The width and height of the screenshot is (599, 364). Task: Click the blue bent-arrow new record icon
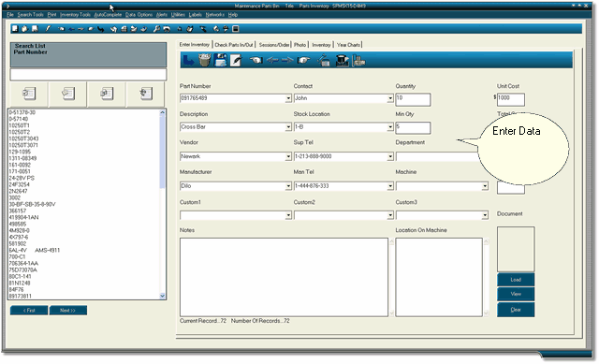tap(188, 60)
